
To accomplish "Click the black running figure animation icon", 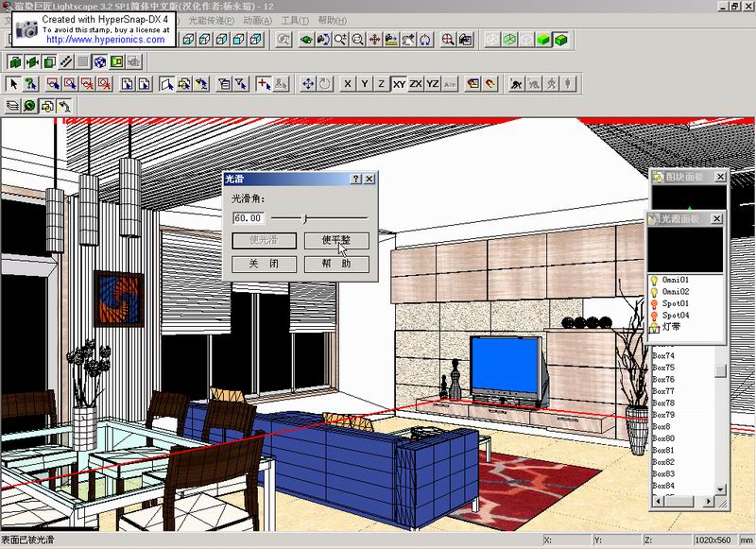I will coord(516,84).
